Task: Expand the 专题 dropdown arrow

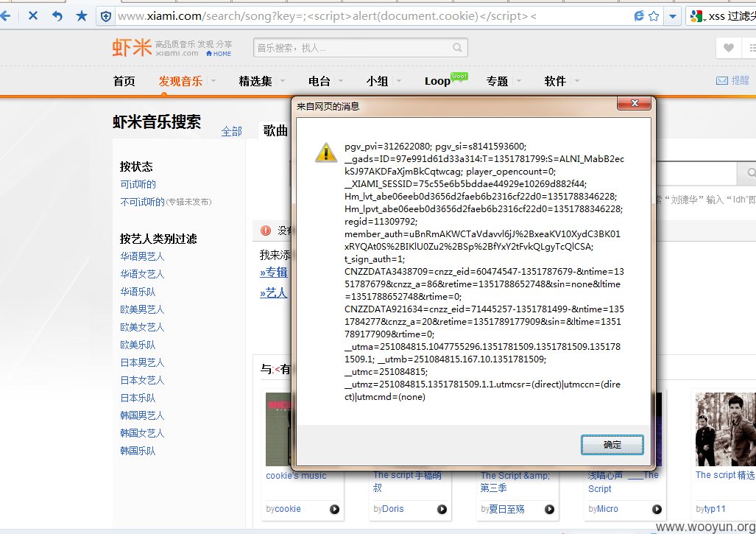Action: (x=519, y=80)
